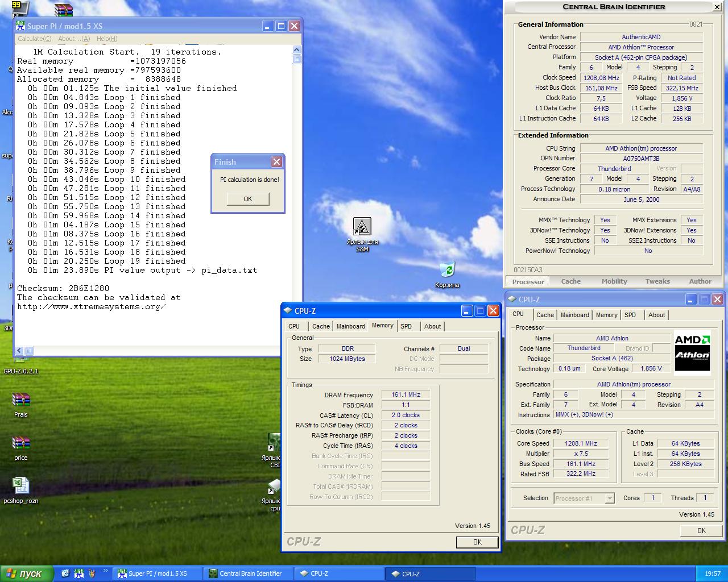Expand the Processor #1 selection dropdown
Screen dimensions: 728x582
610,498
